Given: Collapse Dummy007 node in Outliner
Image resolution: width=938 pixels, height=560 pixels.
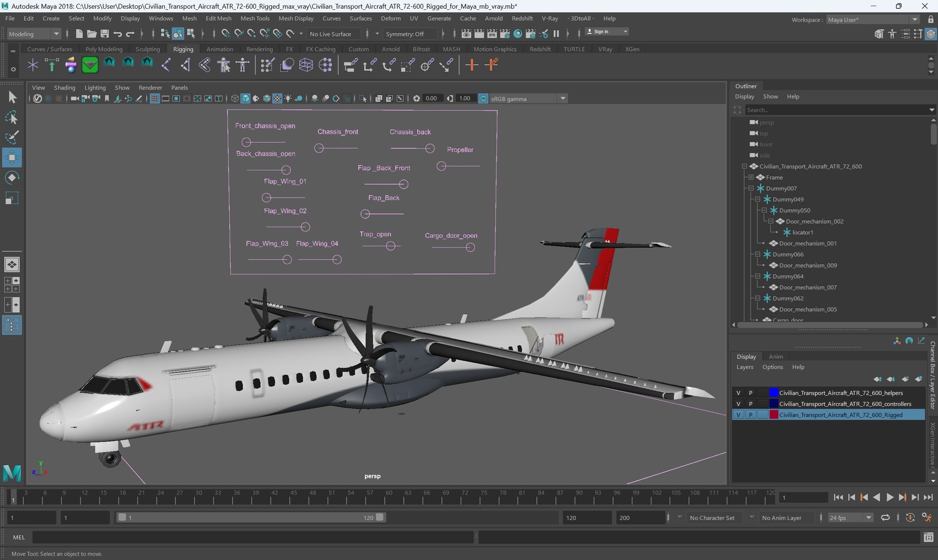Looking at the screenshot, I should coord(751,188).
